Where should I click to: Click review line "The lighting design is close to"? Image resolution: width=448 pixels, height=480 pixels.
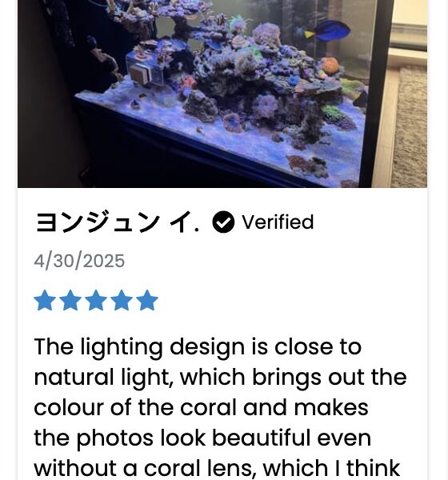(198, 347)
